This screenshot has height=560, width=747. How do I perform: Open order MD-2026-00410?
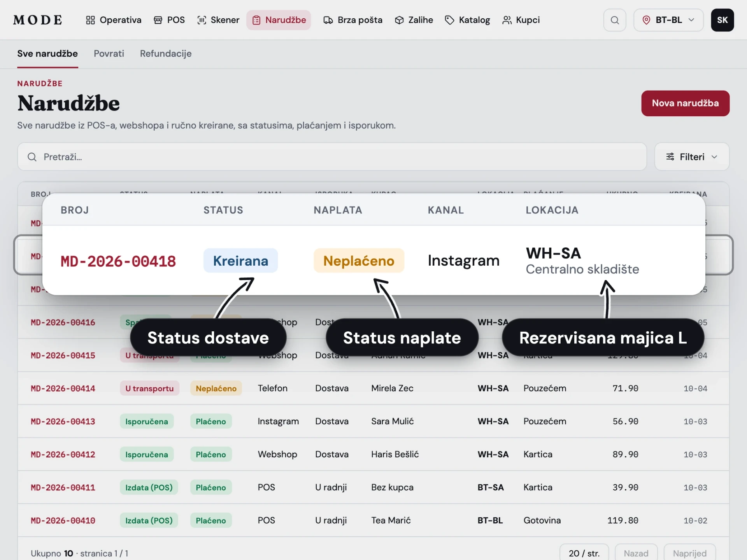(63, 521)
